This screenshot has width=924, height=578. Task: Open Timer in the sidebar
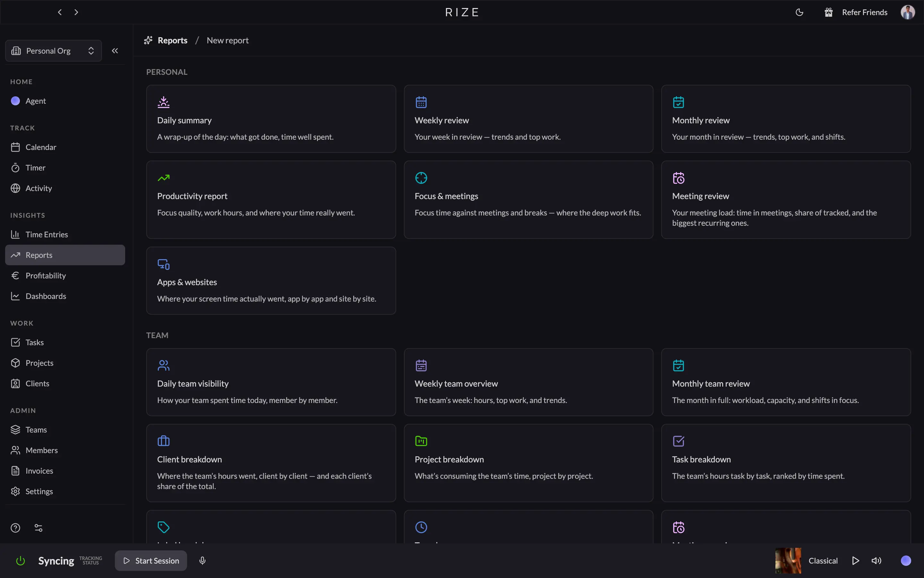point(65,168)
